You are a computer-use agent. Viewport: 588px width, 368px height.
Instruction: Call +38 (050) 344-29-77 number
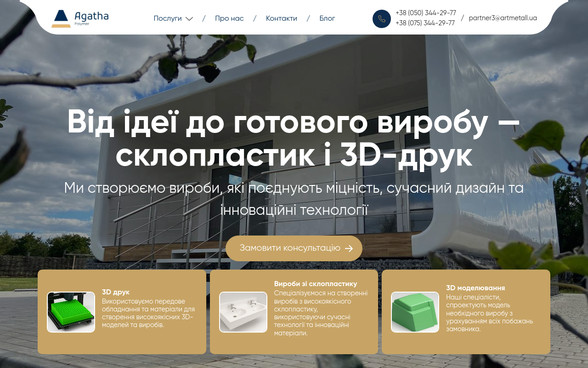(x=426, y=13)
